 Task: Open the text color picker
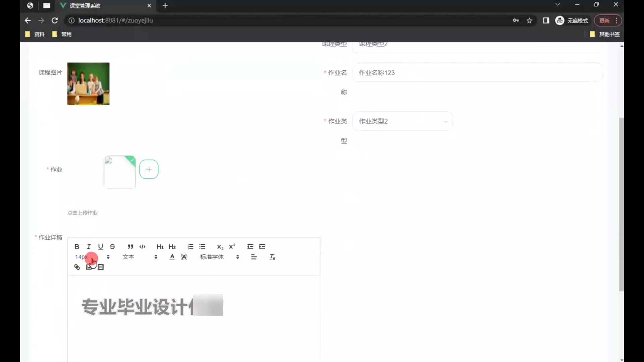[x=172, y=257]
